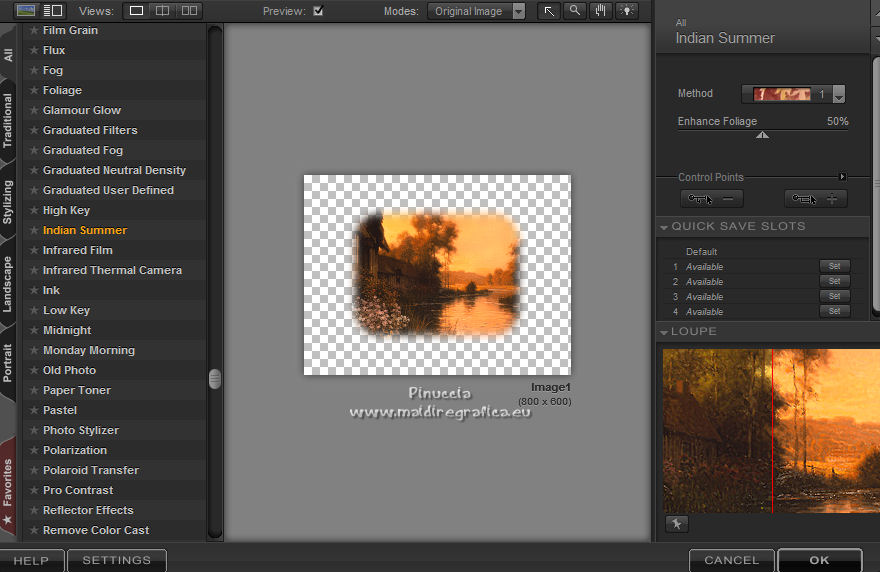
Task: Favorite star next to Remove Color Cast
Action: 34,530
